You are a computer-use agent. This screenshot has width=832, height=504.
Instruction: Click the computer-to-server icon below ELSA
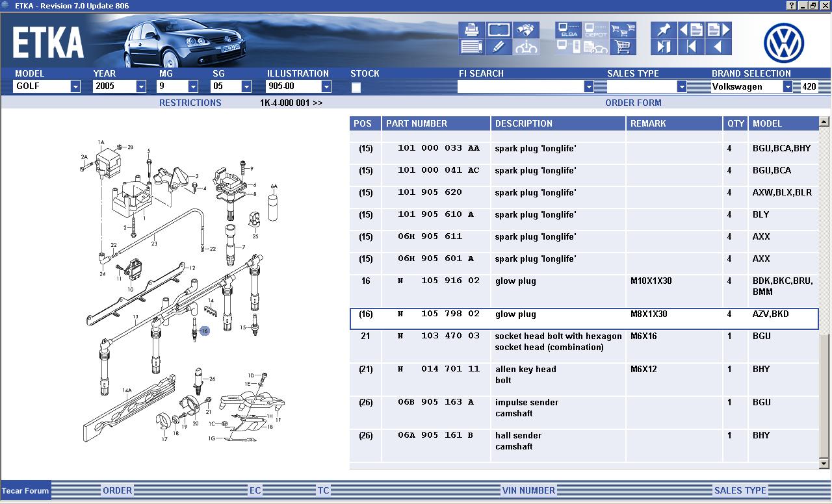tap(569, 47)
